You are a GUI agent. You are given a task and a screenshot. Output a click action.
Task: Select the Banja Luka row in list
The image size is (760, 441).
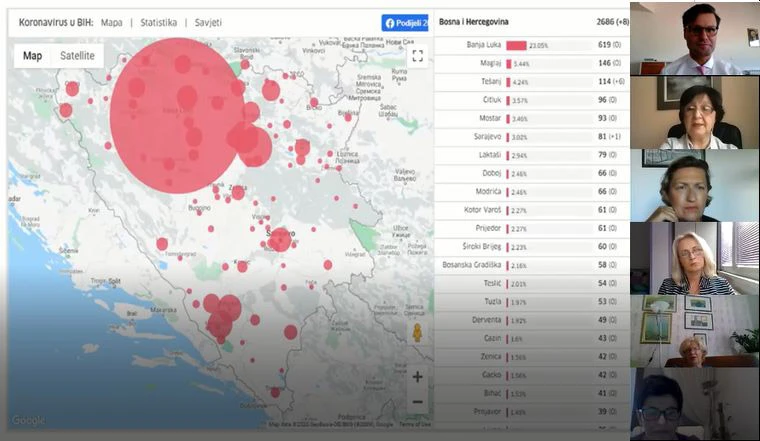pos(532,45)
